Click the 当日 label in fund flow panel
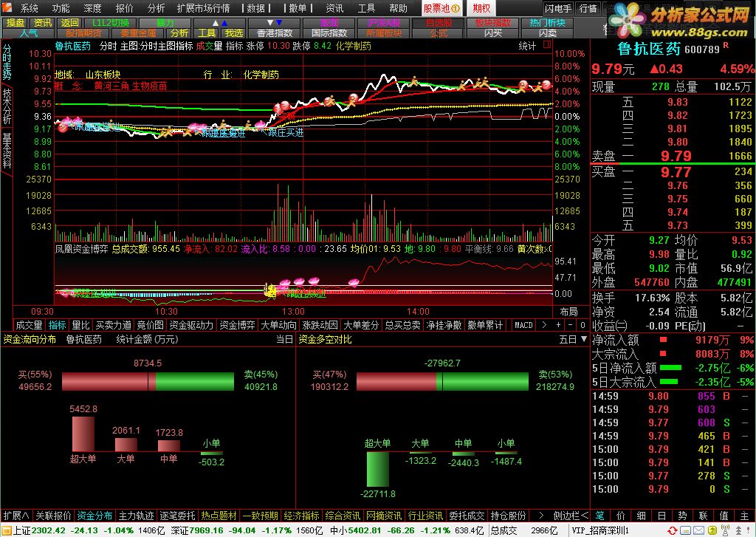Image resolution: width=756 pixels, height=537 pixels. (284, 340)
